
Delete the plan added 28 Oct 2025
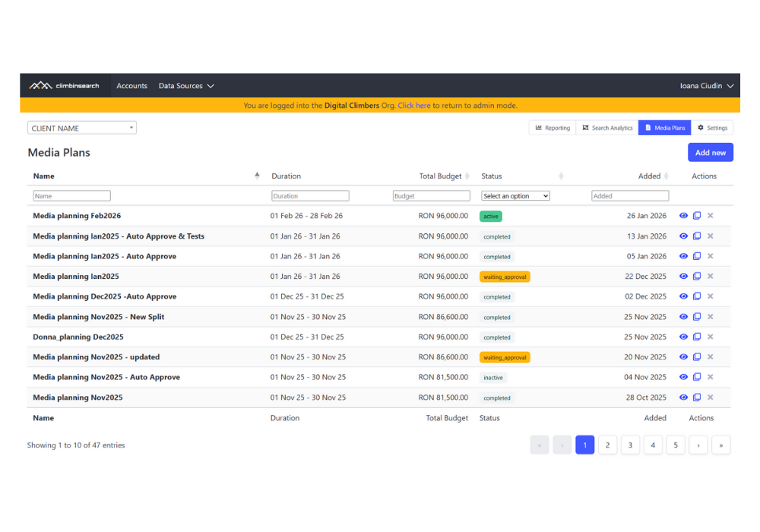click(x=711, y=397)
